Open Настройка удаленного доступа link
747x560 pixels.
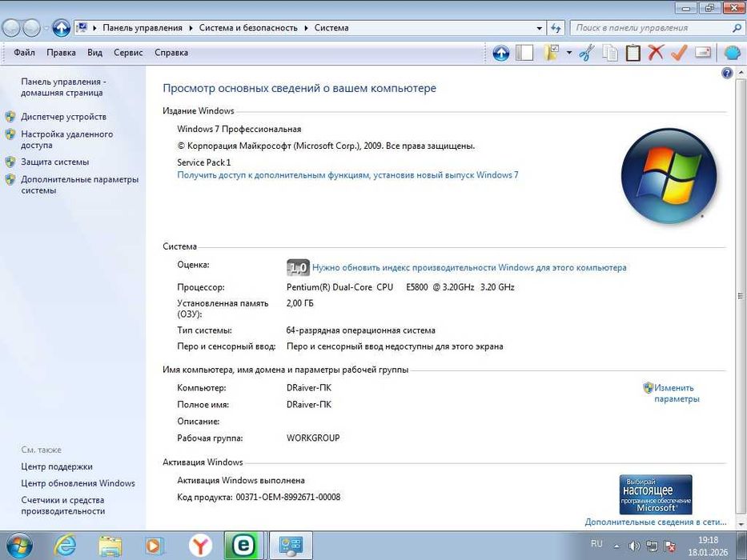pyautogui.click(x=66, y=139)
